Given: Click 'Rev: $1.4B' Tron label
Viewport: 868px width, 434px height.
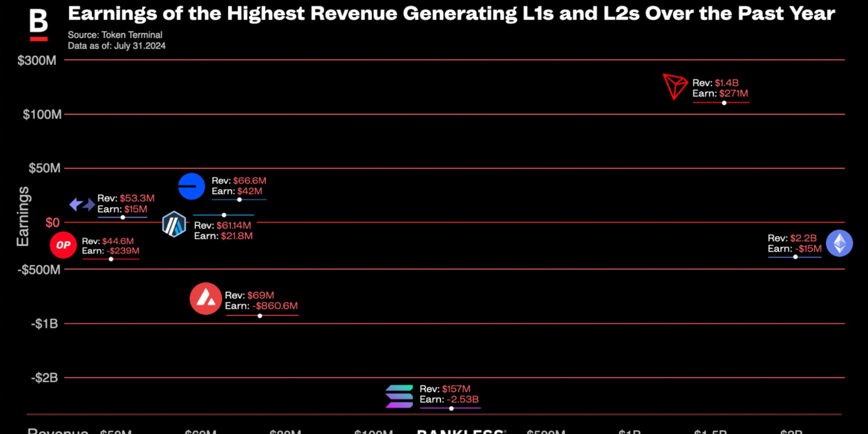Looking at the screenshot, I should point(715,83).
